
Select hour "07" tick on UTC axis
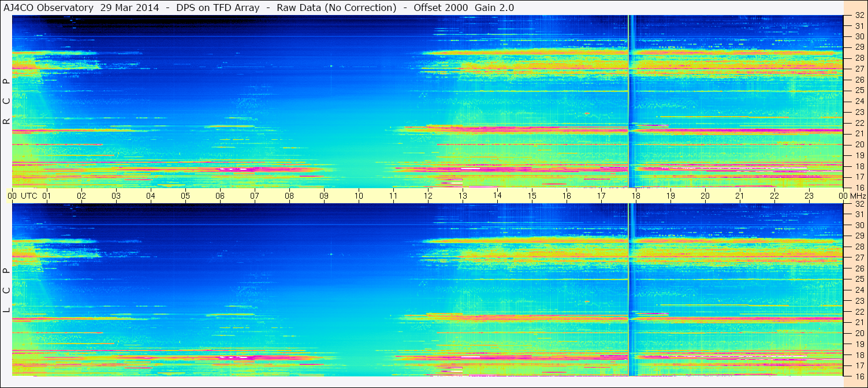255,196
